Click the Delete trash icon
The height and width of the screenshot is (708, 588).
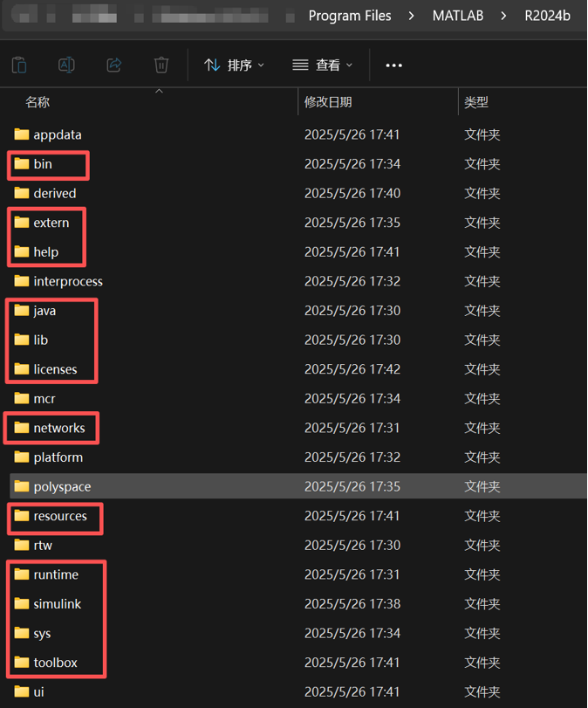(161, 65)
